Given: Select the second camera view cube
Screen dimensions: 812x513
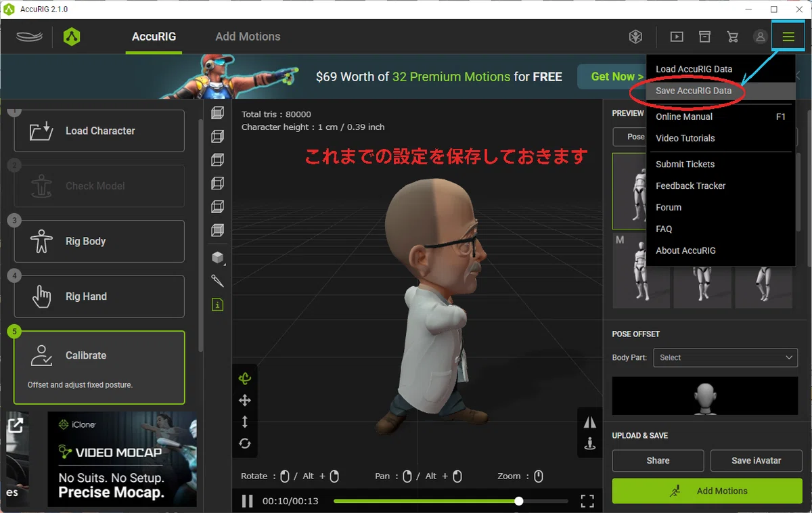Looking at the screenshot, I should [x=217, y=136].
